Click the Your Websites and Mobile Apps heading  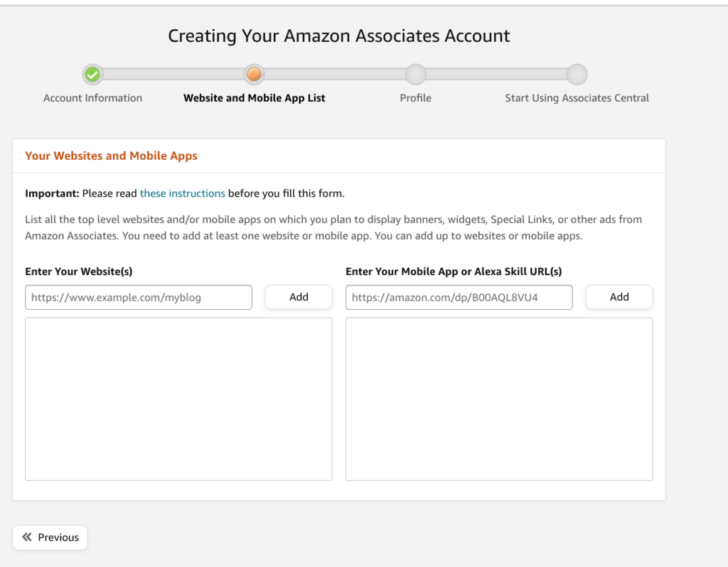[111, 155]
